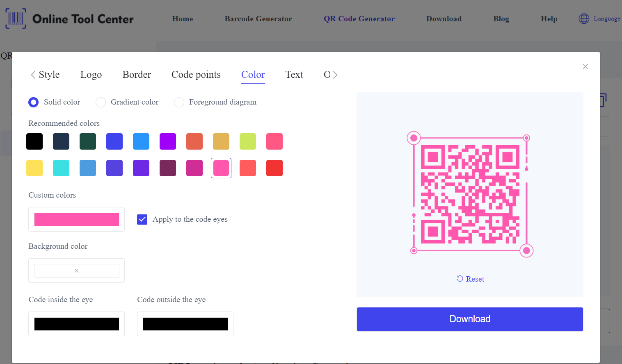Click the Online Tool Center barcode logo

pos(16,18)
